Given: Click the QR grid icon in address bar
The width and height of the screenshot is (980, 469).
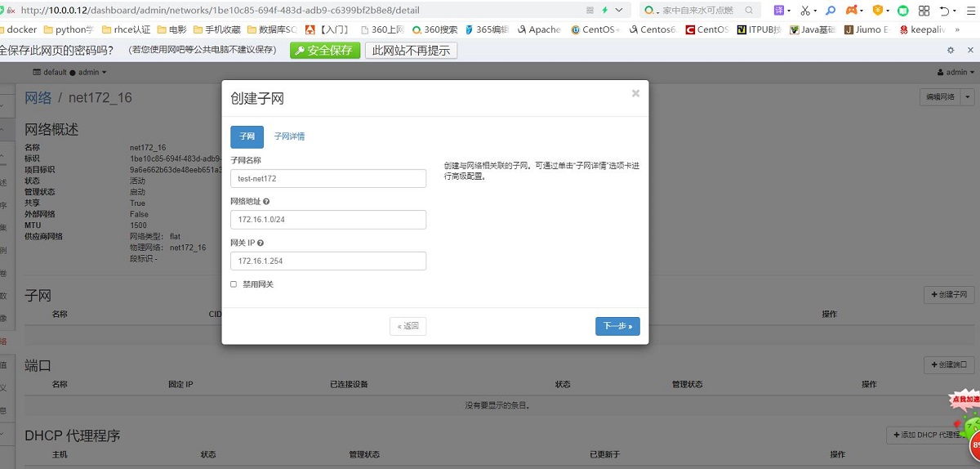Looking at the screenshot, I should pos(590,10).
